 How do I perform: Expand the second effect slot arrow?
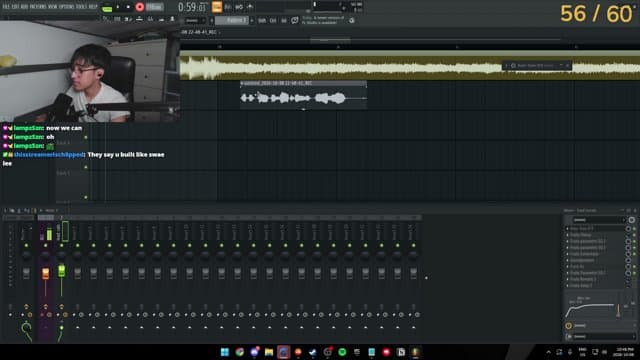click(x=567, y=235)
